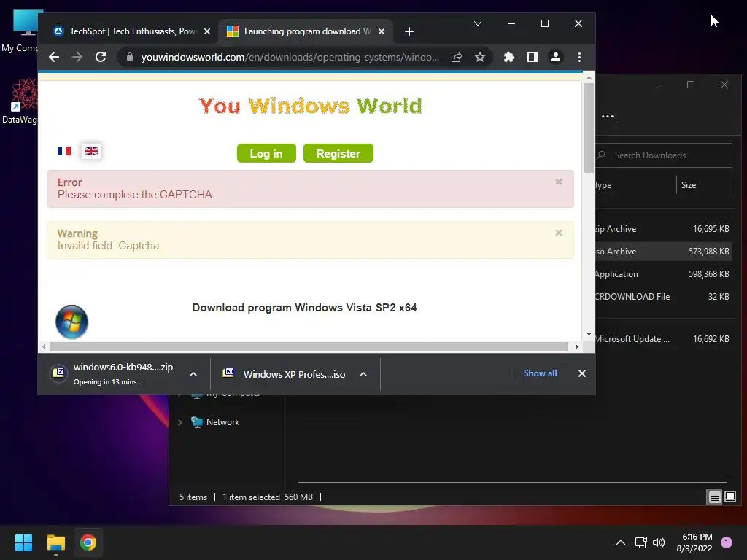Image resolution: width=747 pixels, height=560 pixels.
Task: Select the DataWag desktop shortcut
Action: pyautogui.click(x=20, y=101)
